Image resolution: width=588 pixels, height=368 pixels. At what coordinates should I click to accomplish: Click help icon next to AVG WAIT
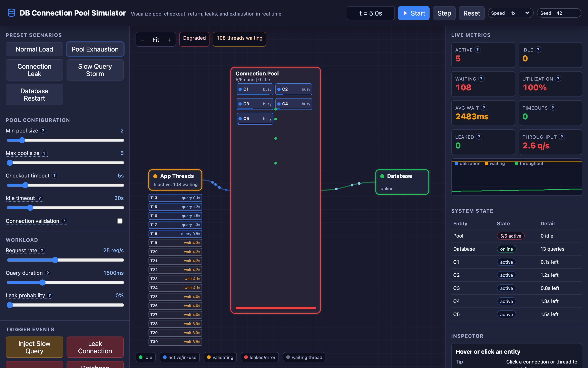tap(484, 108)
